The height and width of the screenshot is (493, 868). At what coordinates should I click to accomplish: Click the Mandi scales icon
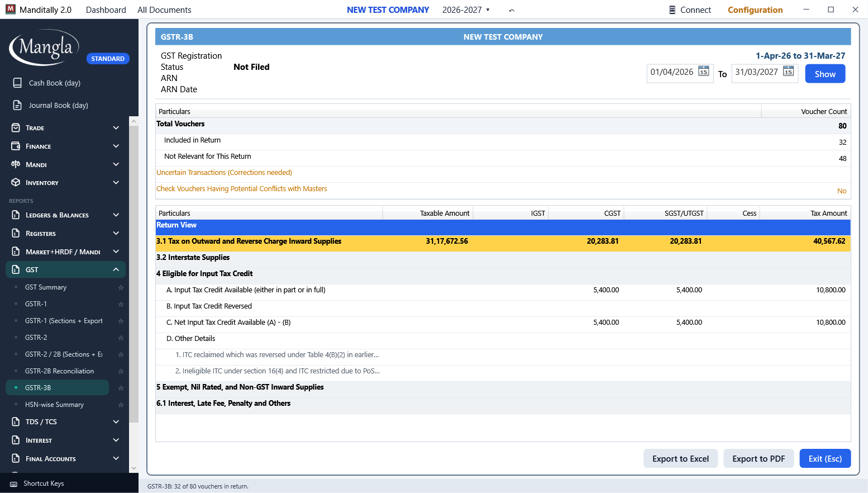(16, 164)
